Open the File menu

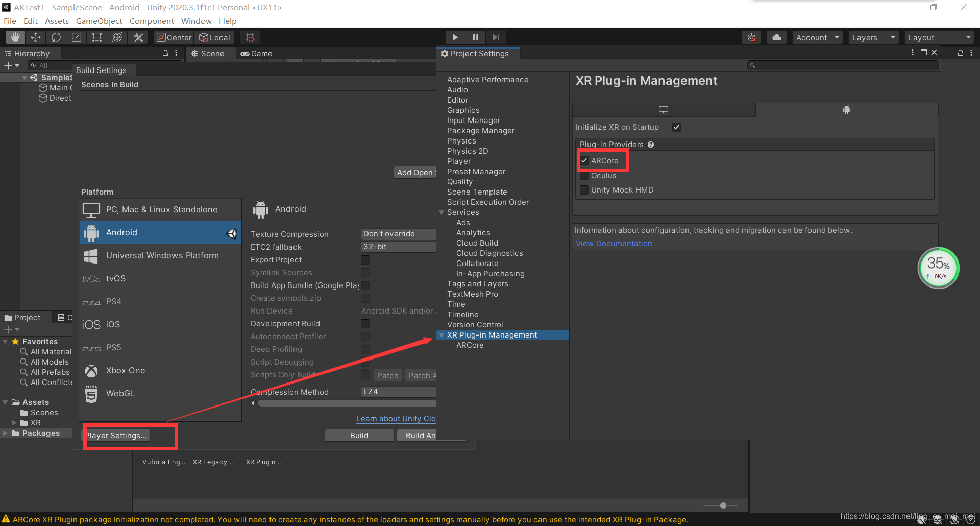pos(10,21)
